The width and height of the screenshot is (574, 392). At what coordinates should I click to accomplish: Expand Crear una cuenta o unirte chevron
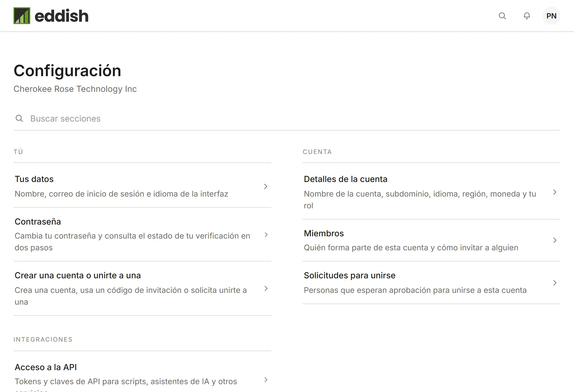point(266,288)
